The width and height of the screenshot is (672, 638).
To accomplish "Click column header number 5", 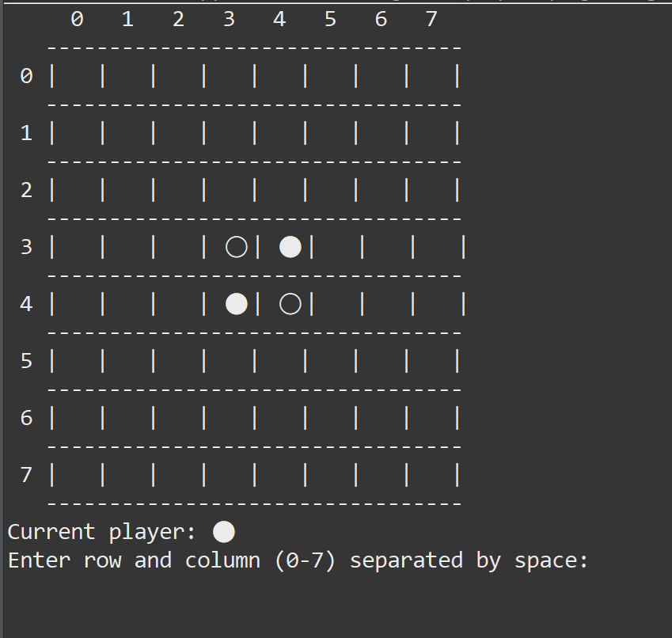I will (330, 19).
